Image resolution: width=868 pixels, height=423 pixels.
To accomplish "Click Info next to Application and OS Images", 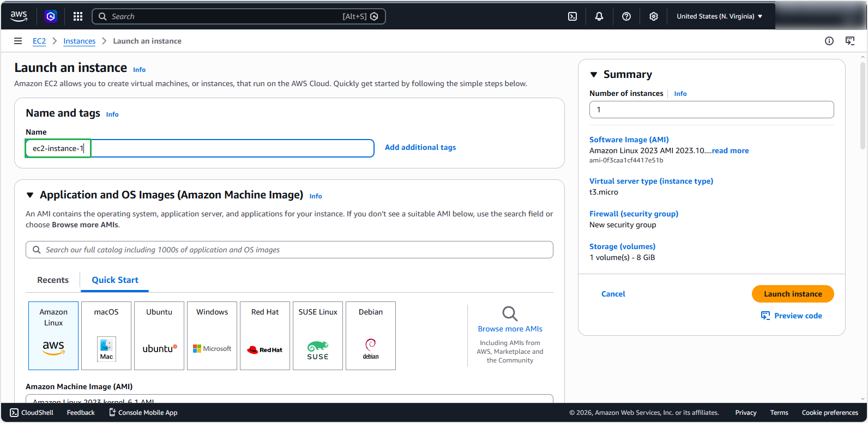I will [x=316, y=196].
